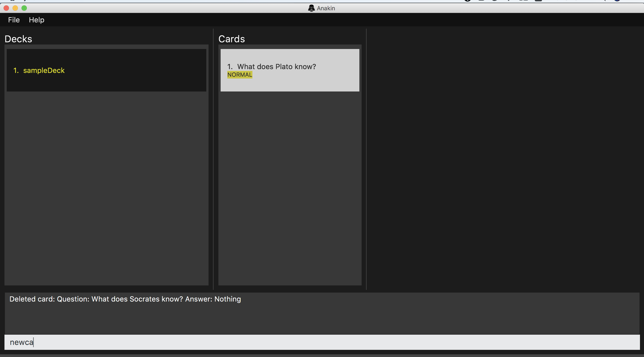Click the yellow minimize window button

(x=15, y=8)
